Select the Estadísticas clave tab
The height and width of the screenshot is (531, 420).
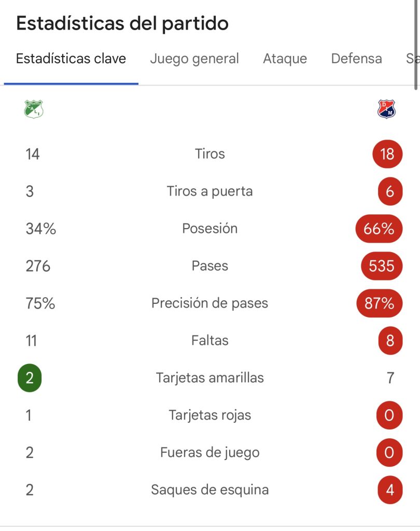pyautogui.click(x=71, y=59)
